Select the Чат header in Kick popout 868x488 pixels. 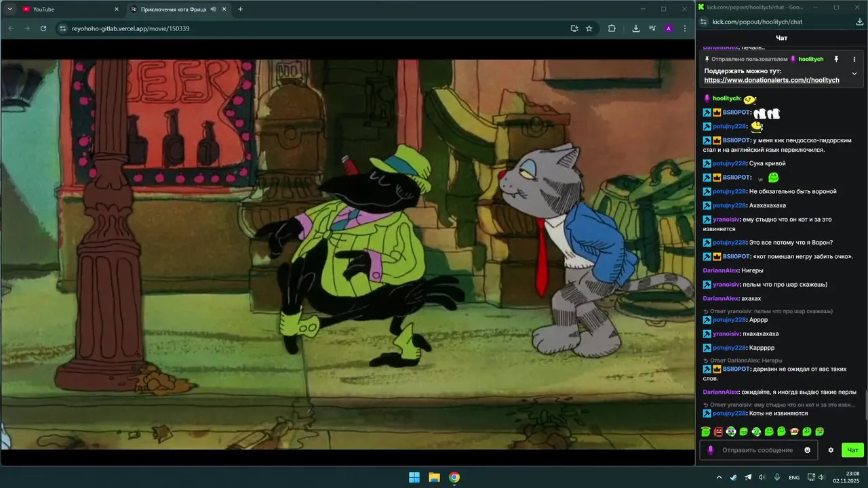pos(781,38)
